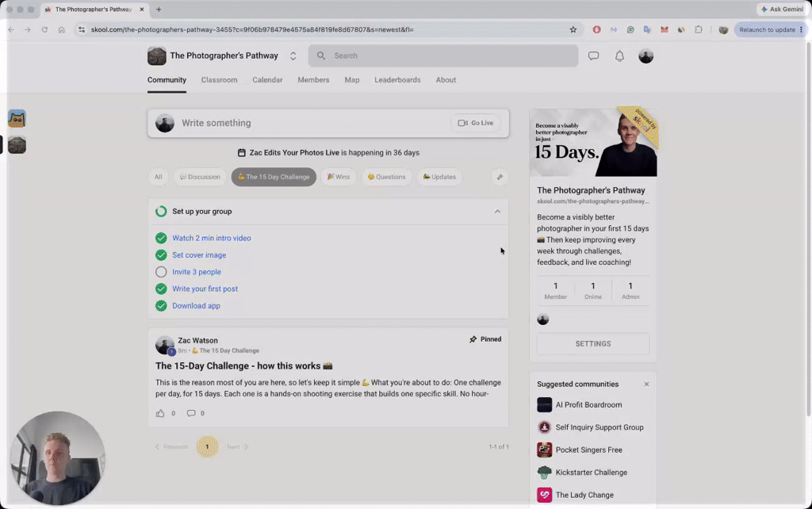Viewport: 812px width, 509px height.
Task: Open the Download app link
Action: [197, 305]
